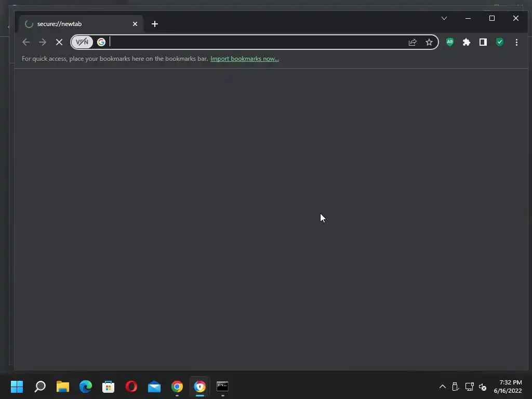Image resolution: width=532 pixels, height=399 pixels.
Task: Click Import bookmarks now link
Action: (x=245, y=59)
